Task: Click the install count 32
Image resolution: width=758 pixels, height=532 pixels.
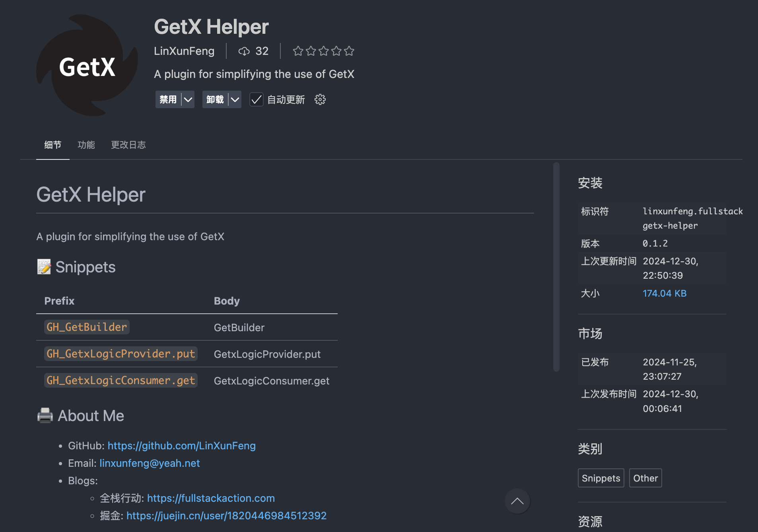Action: (262, 51)
